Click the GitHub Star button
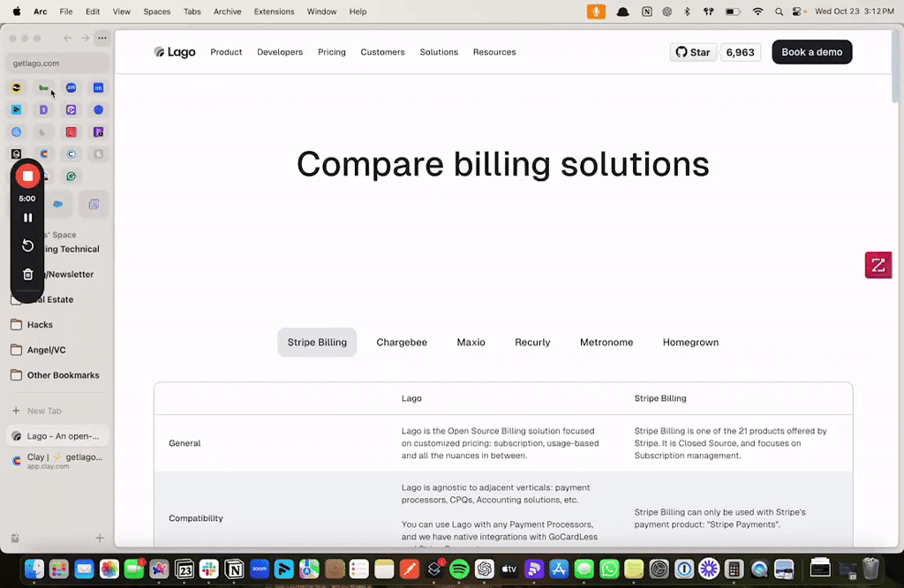 click(693, 52)
